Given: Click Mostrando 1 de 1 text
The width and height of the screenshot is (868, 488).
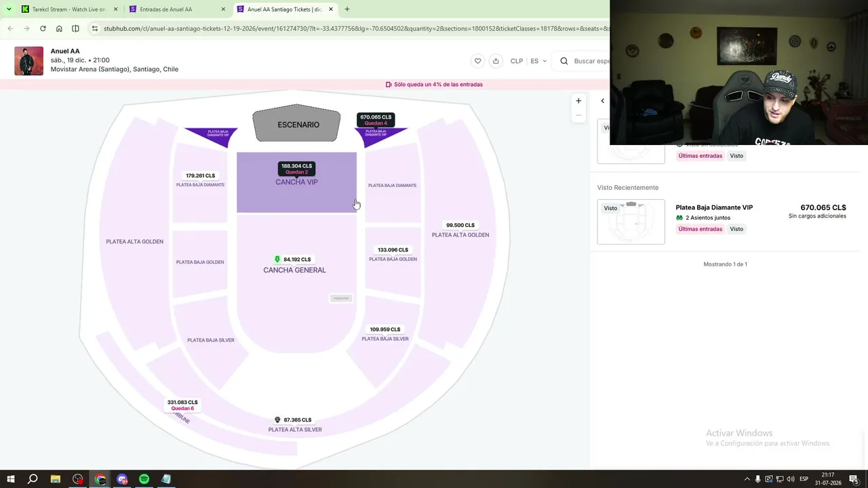Looking at the screenshot, I should click(725, 264).
